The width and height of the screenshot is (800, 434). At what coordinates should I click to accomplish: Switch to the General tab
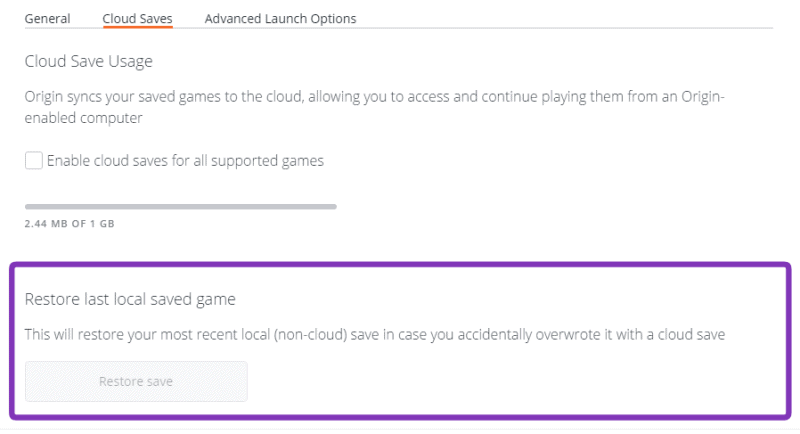pyautogui.click(x=47, y=18)
